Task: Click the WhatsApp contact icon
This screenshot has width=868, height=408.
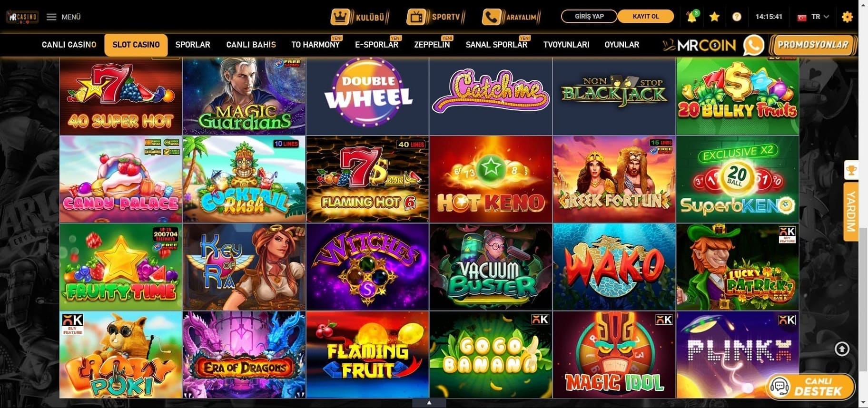Action: coord(753,45)
